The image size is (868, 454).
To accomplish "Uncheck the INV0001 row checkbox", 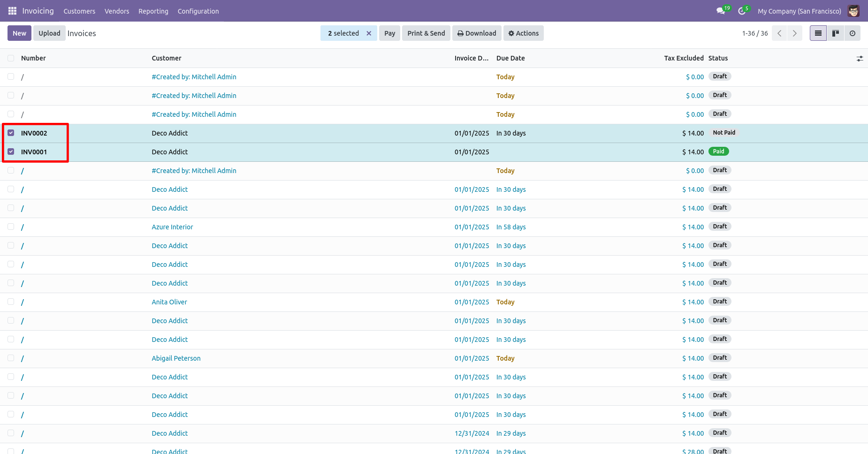I will coord(11,151).
